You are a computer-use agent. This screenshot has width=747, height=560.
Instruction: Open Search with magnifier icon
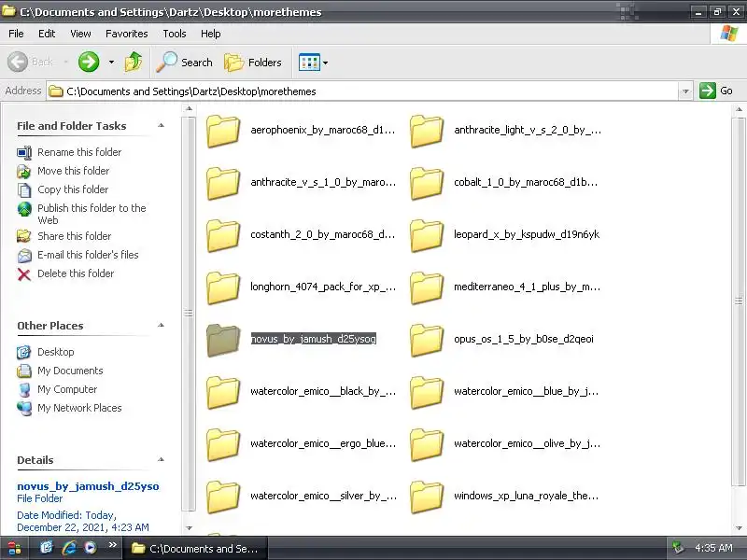[x=184, y=63]
